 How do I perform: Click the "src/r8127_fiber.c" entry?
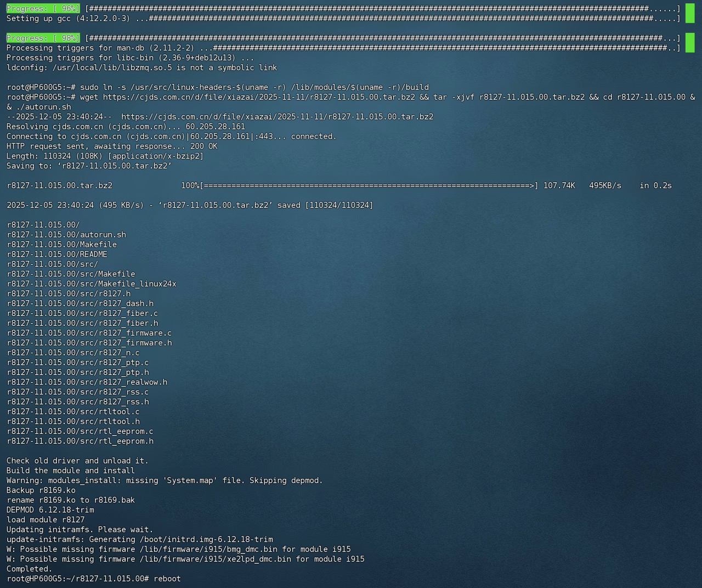(82, 314)
